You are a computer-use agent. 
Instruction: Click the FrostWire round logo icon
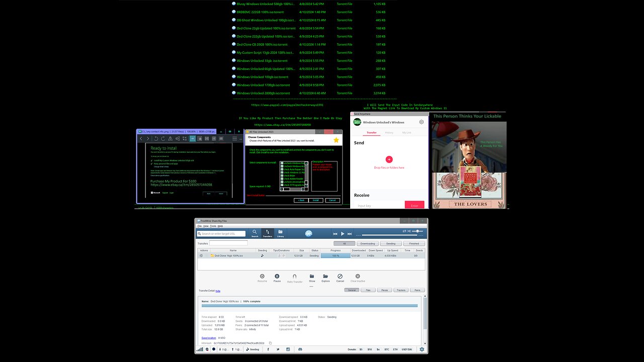point(308,233)
